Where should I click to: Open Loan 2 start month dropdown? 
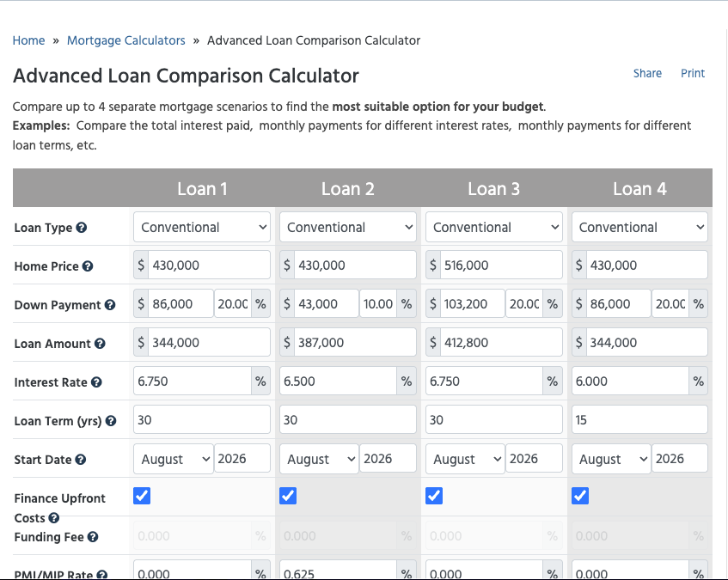point(319,459)
